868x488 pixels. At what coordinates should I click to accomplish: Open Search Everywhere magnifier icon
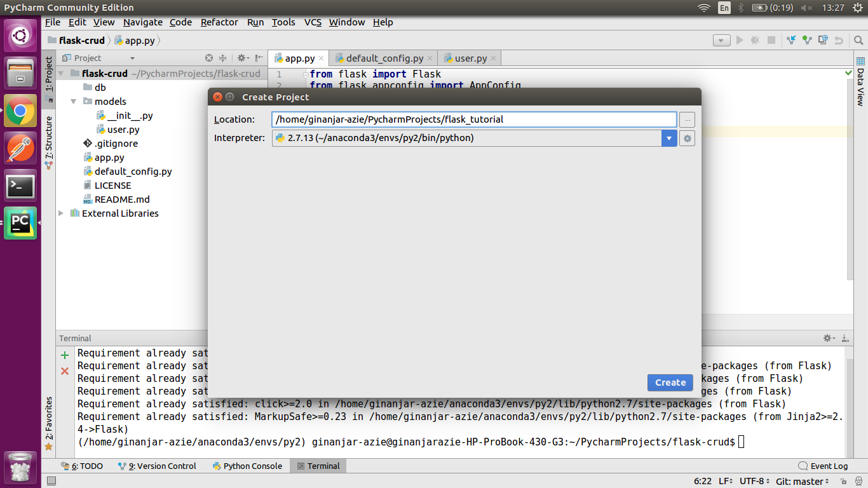point(858,40)
